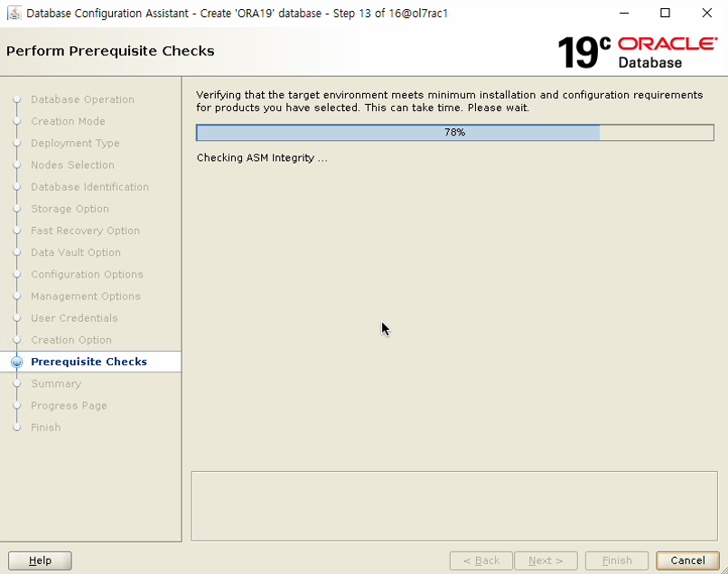Select the Prerequisite Checks step

click(89, 362)
